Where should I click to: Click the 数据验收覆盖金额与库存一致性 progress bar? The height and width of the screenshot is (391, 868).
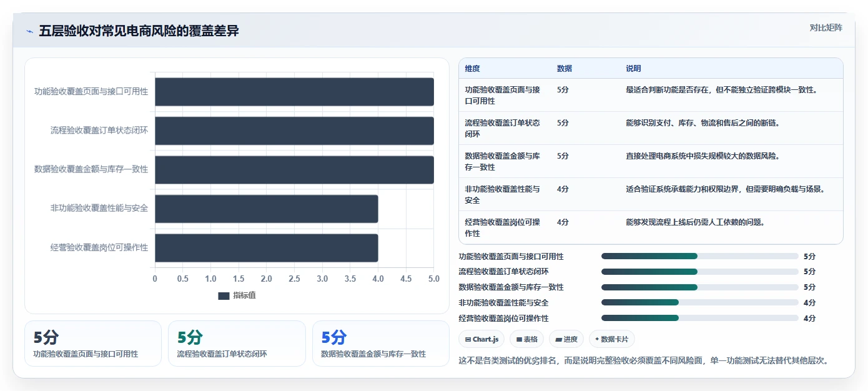click(699, 287)
